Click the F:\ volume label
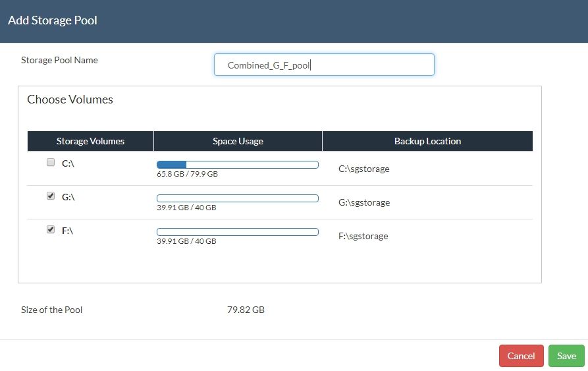Viewport: 588px width, 371px height. click(x=68, y=231)
